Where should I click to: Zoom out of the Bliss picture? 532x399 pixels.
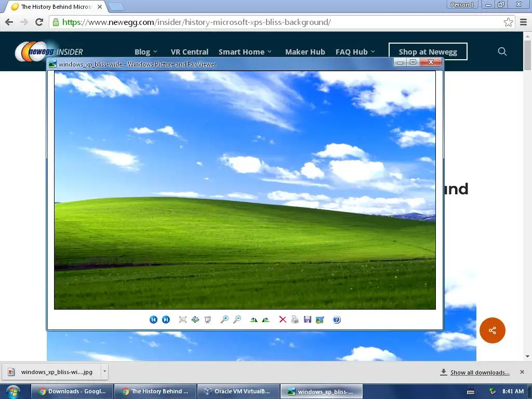click(237, 320)
